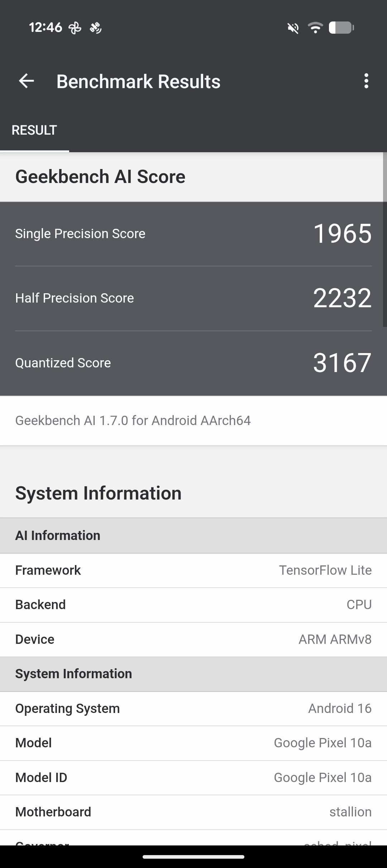Tap the Motherboard stallion row
The height and width of the screenshot is (868, 387).
193,812
